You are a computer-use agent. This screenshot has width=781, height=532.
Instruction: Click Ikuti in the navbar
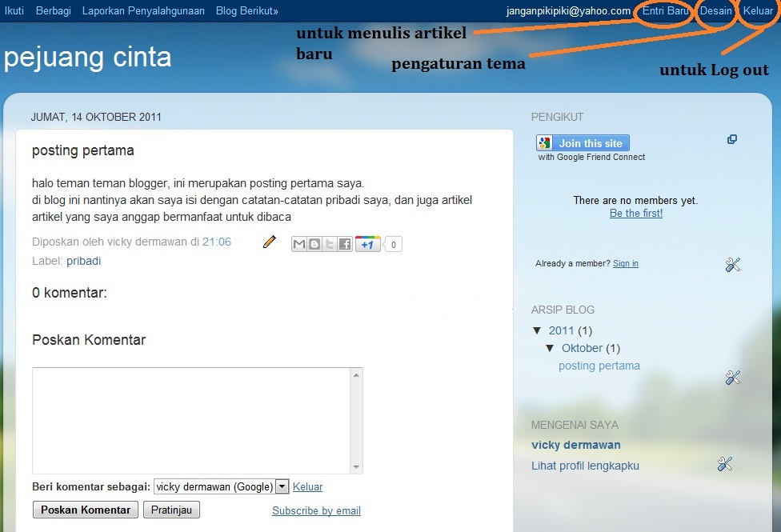pyautogui.click(x=14, y=10)
